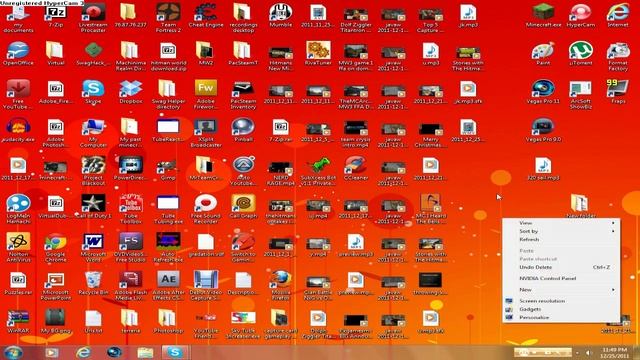Open the OpenOffice desktop icon

click(18, 51)
